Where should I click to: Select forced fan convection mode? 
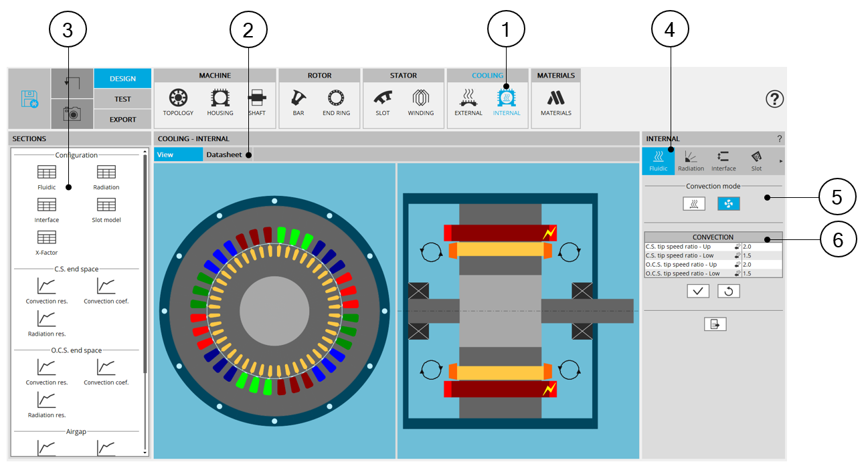pyautogui.click(x=729, y=204)
